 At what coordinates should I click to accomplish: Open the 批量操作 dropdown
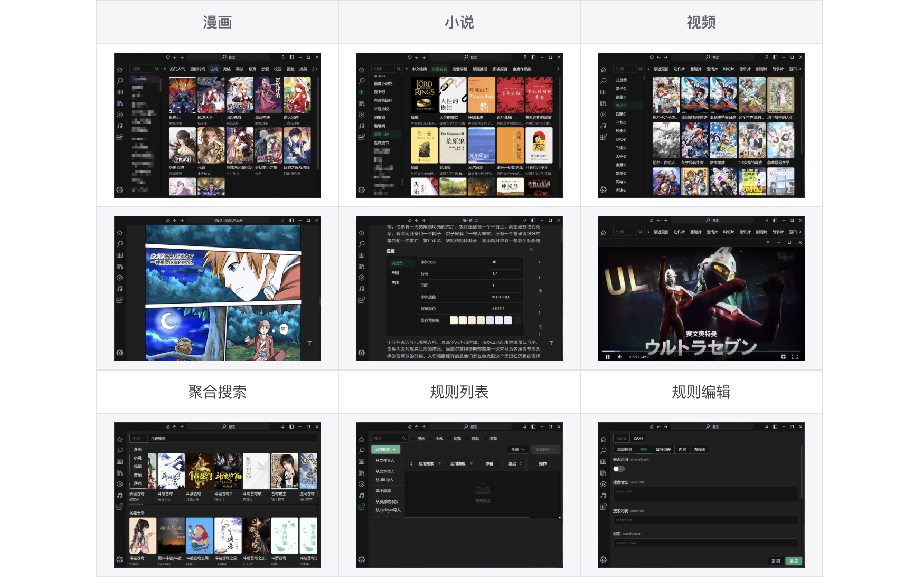pyautogui.click(x=545, y=450)
